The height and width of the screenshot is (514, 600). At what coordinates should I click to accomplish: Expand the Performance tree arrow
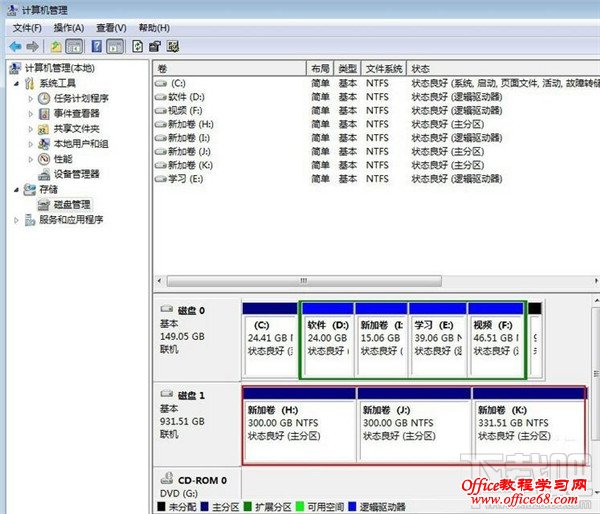click(x=31, y=159)
